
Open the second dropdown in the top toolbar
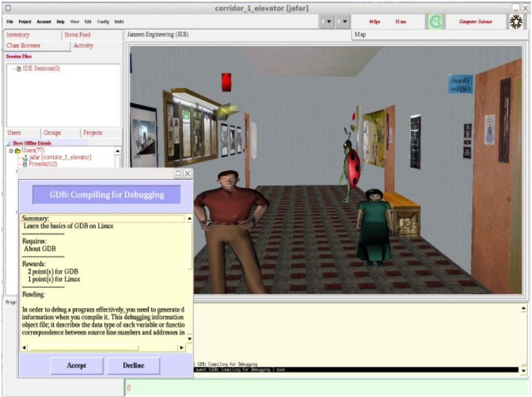(x=343, y=22)
